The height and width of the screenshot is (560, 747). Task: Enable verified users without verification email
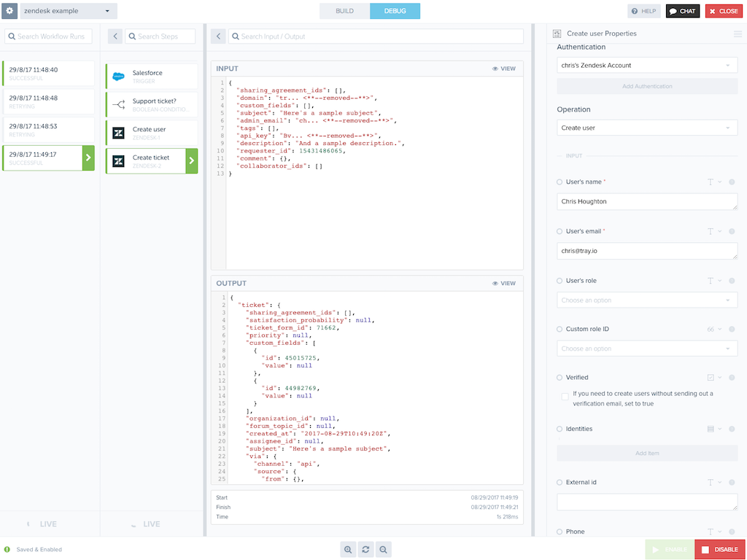[x=565, y=396]
